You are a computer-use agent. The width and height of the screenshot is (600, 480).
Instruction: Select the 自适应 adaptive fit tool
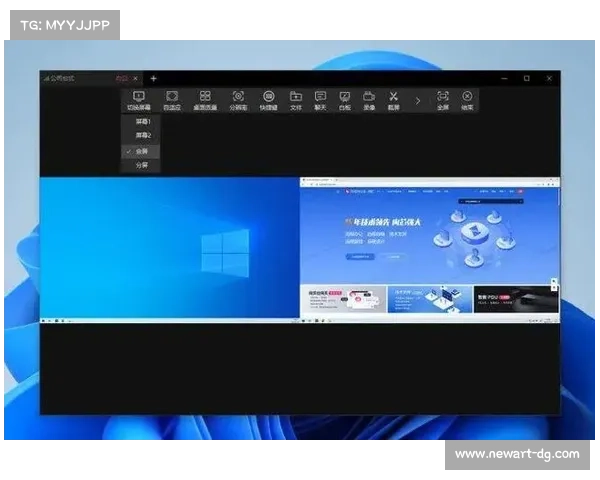172,101
